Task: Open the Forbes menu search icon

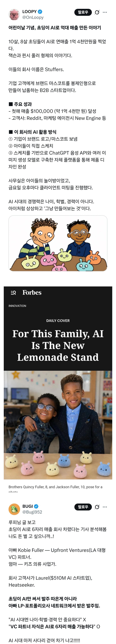Action: click(x=13, y=293)
